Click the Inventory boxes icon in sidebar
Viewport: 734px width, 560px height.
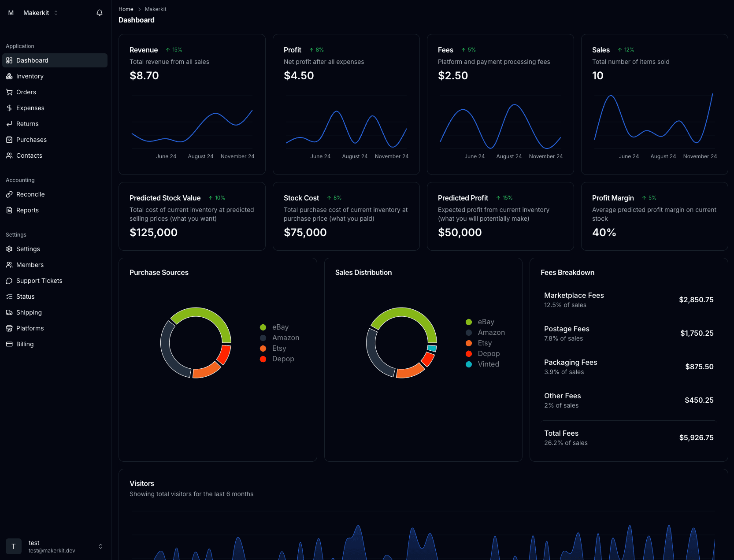point(9,76)
